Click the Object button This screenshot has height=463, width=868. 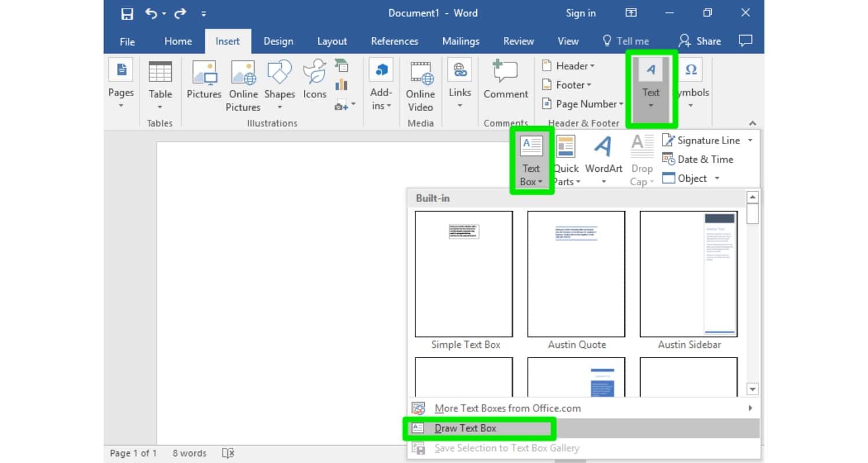[x=685, y=178]
